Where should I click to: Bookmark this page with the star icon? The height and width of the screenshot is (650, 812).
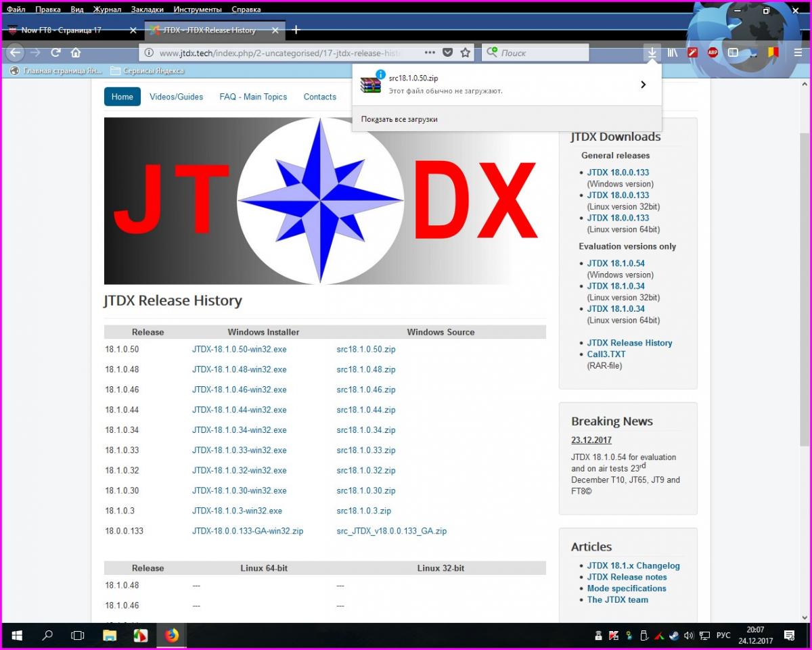[x=466, y=53]
